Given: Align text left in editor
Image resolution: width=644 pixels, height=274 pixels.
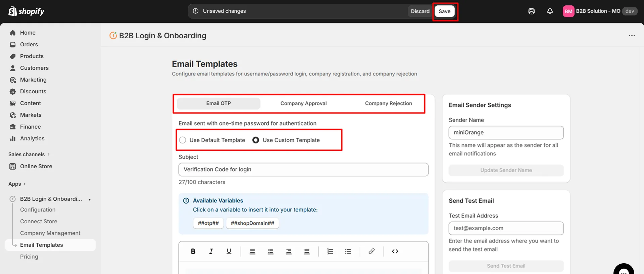Looking at the screenshot, I should [252, 251].
